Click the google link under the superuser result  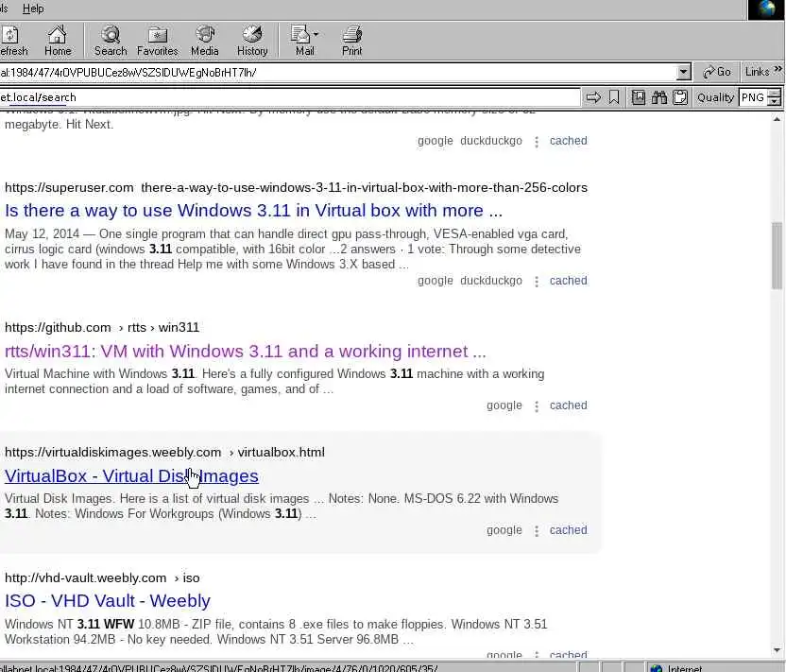(x=436, y=281)
